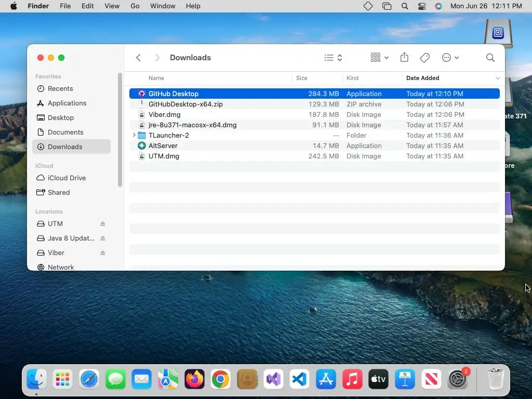
Task: Click the Share toolbar icon
Action: click(404, 57)
